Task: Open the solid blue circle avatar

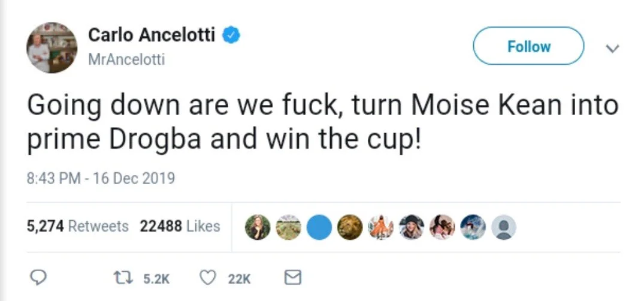Action: point(319,227)
